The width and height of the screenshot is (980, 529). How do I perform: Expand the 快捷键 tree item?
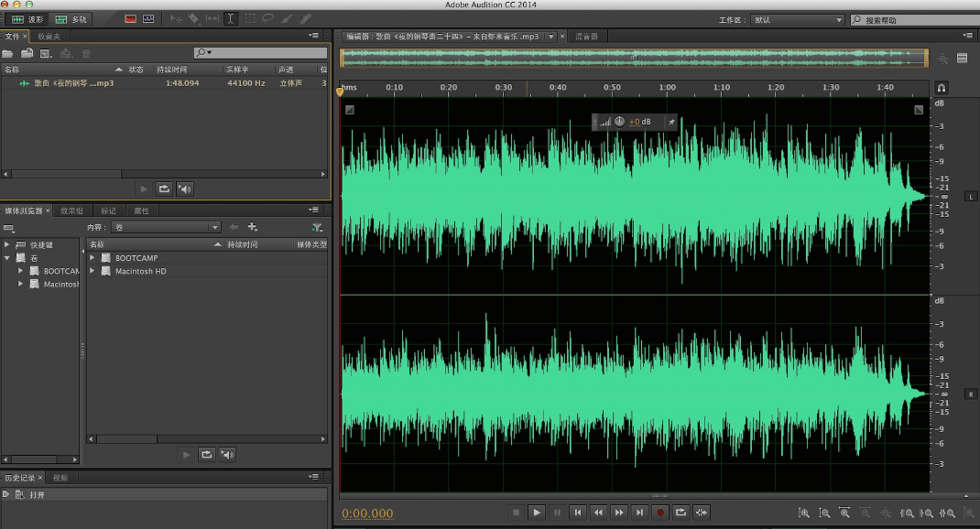click(7, 245)
